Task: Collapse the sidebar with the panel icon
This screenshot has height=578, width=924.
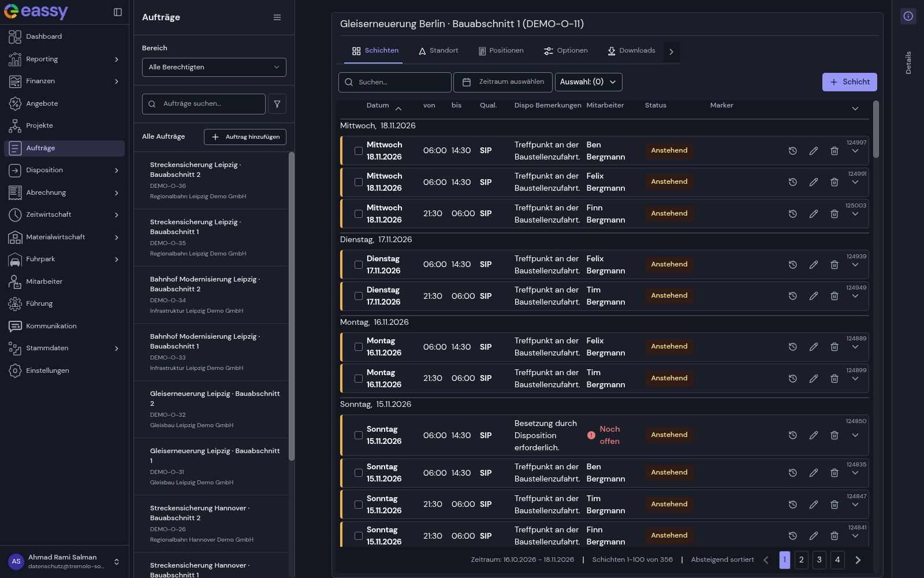Action: (x=118, y=12)
